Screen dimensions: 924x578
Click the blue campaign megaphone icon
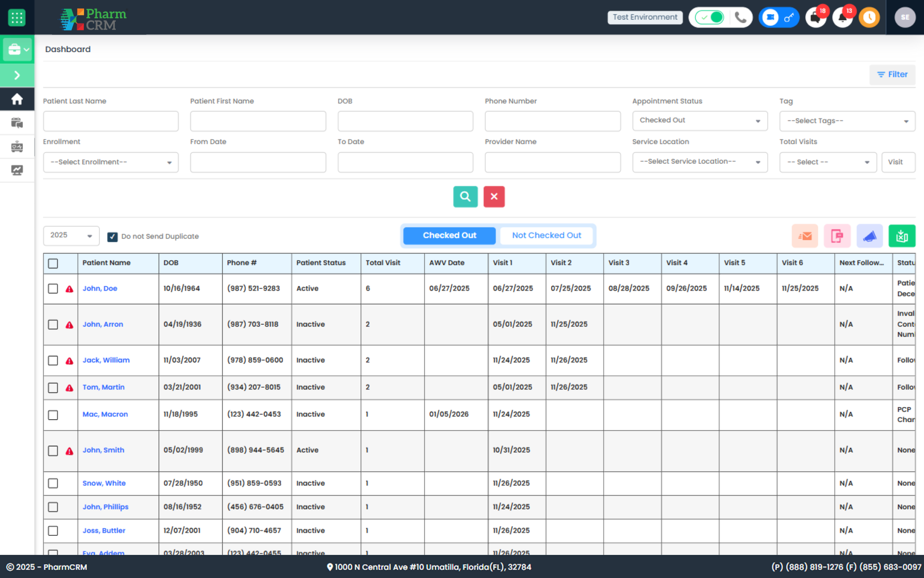pyautogui.click(x=869, y=236)
